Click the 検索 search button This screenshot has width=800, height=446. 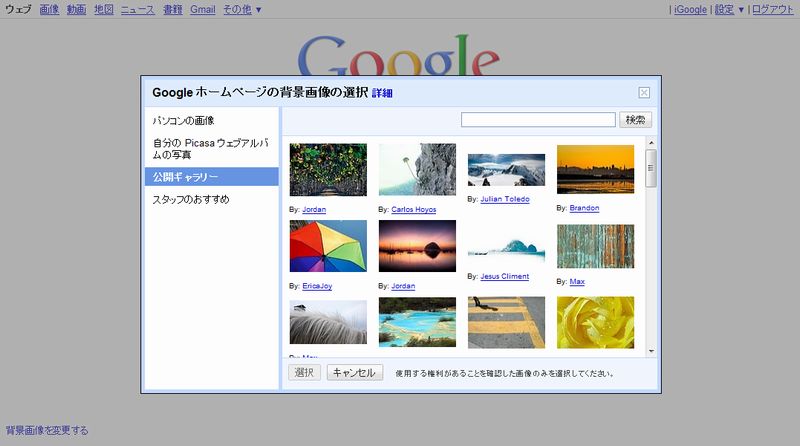click(x=635, y=119)
